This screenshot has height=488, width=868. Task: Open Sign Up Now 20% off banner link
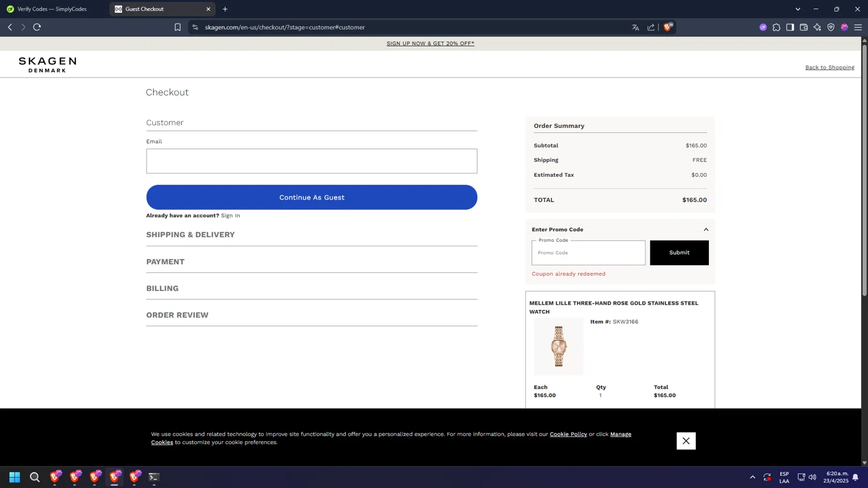point(431,43)
